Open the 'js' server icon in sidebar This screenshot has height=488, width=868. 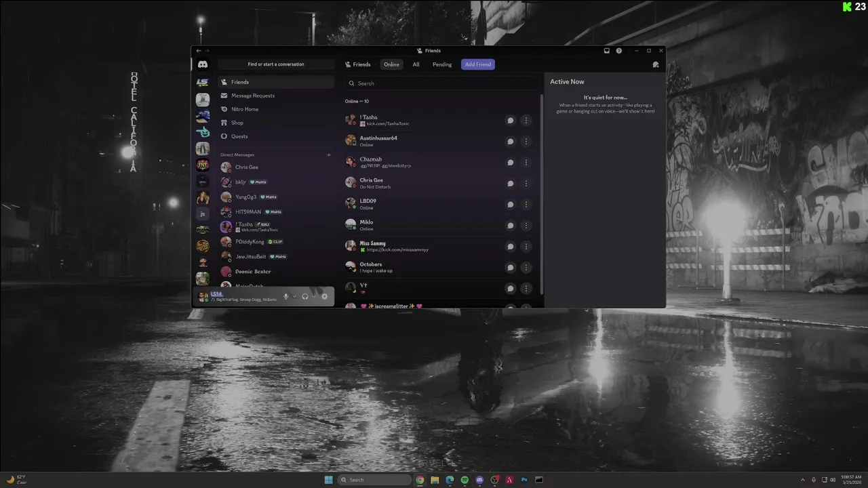(203, 213)
